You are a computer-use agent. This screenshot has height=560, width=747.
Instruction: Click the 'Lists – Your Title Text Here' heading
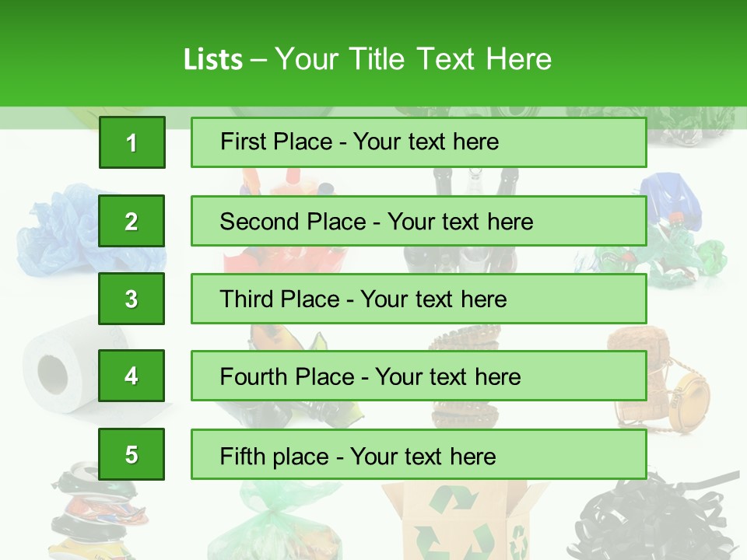(x=367, y=59)
